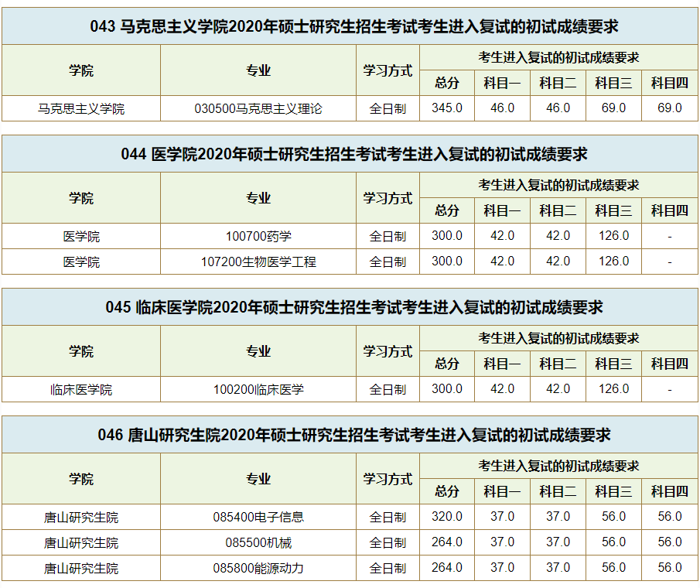
Task: Click the 044 医学院 table title
Action: [x=350, y=155]
